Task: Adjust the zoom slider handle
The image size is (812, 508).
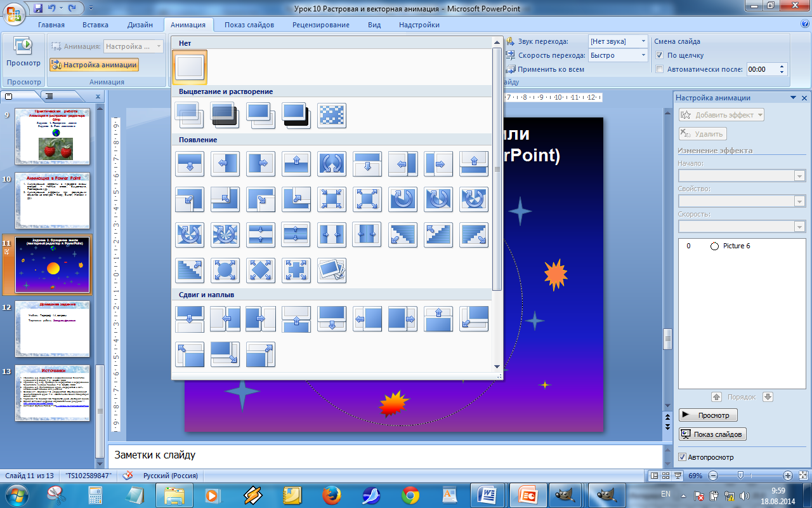Action: coord(740,476)
